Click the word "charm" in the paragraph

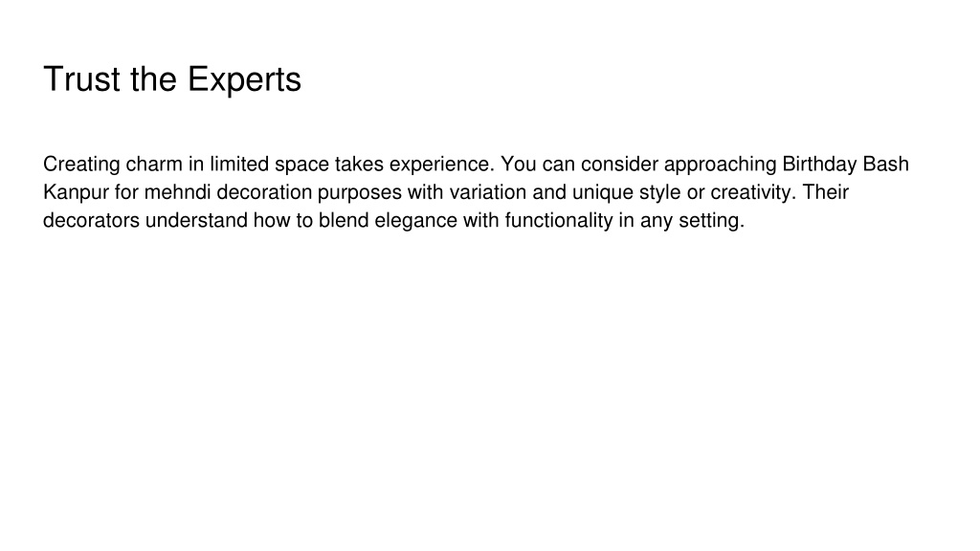click(154, 164)
